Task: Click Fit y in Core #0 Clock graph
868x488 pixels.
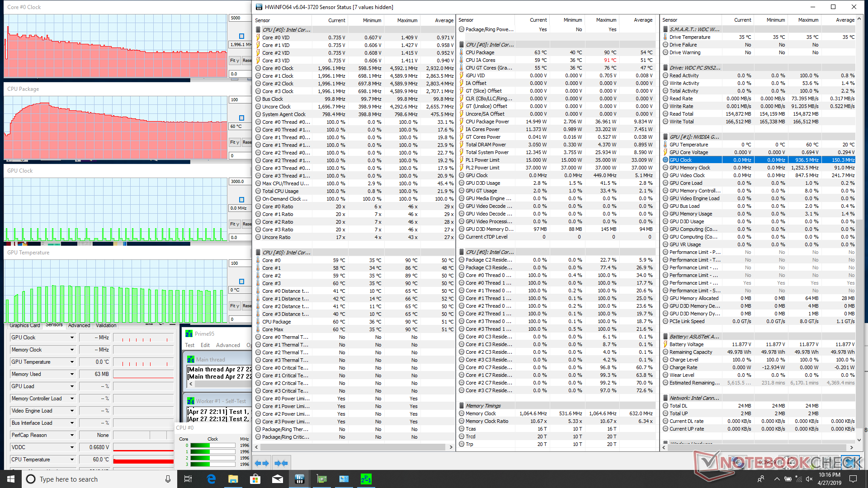Action: (x=235, y=60)
